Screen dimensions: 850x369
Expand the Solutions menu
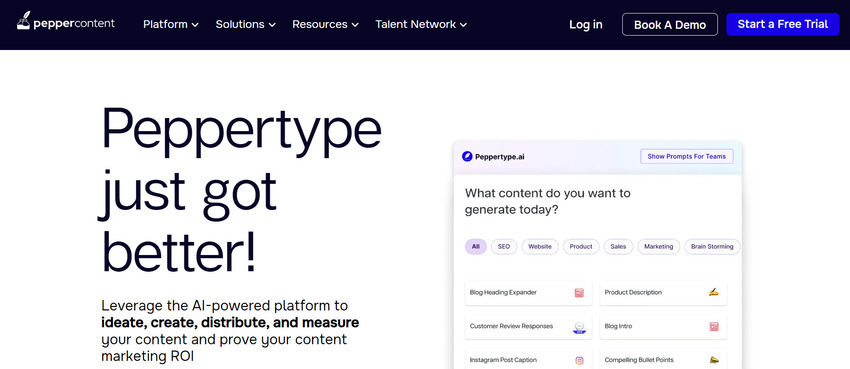tap(246, 24)
